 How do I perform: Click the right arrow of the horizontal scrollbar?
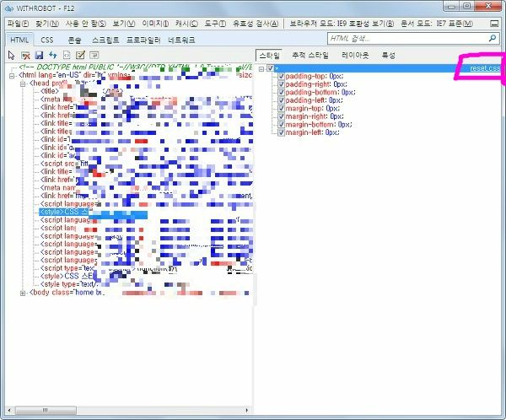[247, 411]
